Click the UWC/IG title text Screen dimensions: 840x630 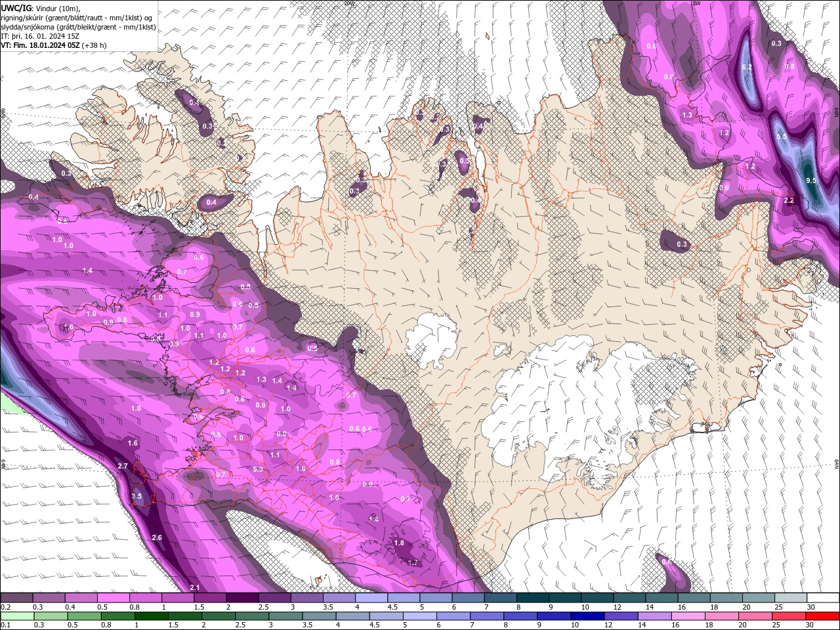[x=16, y=8]
